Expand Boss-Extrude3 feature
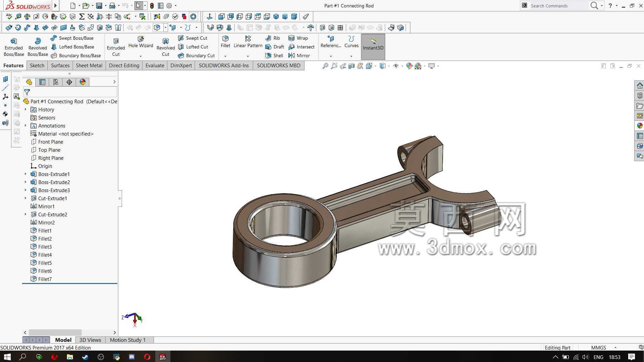Viewport: 644px width, 362px height. pyautogui.click(x=26, y=190)
